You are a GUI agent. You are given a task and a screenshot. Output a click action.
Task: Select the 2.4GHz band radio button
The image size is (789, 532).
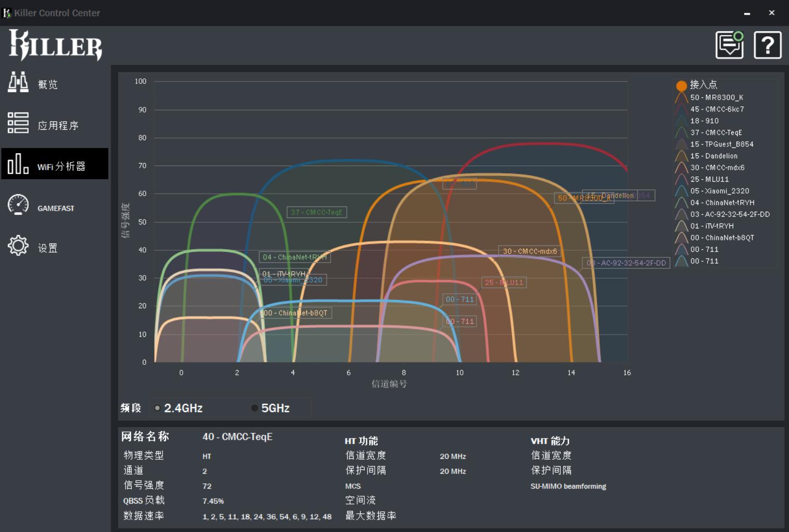[x=157, y=408]
